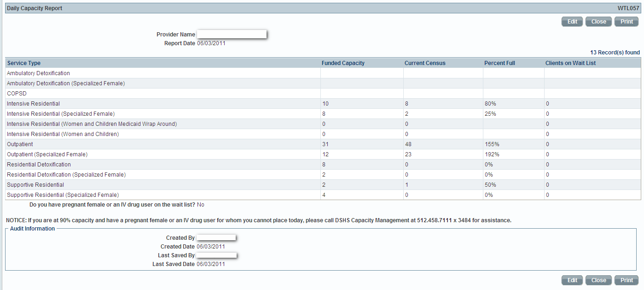Click the Residential Detoxification (Specialized Female) row
This screenshot has width=644, height=290.
[66, 175]
